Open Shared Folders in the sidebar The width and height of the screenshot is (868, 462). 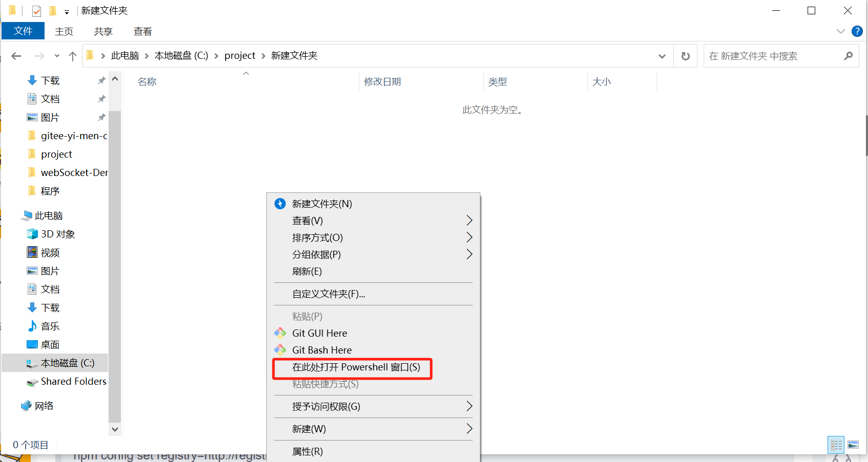pos(67,381)
